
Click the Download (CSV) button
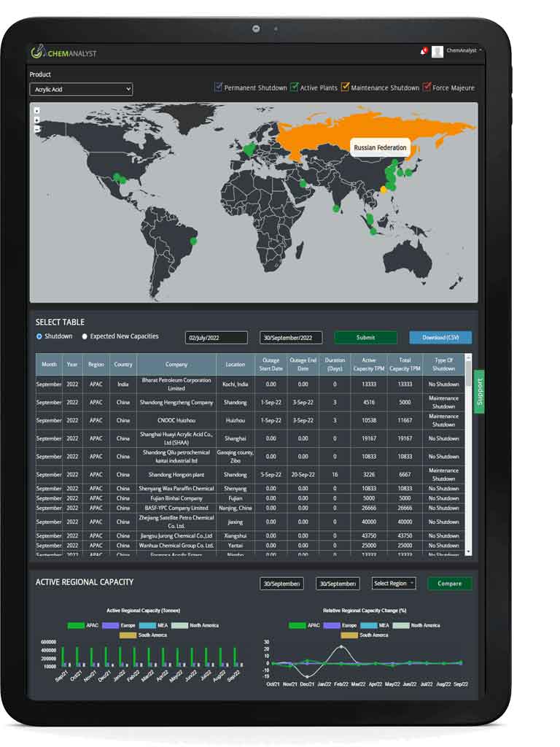(x=440, y=338)
